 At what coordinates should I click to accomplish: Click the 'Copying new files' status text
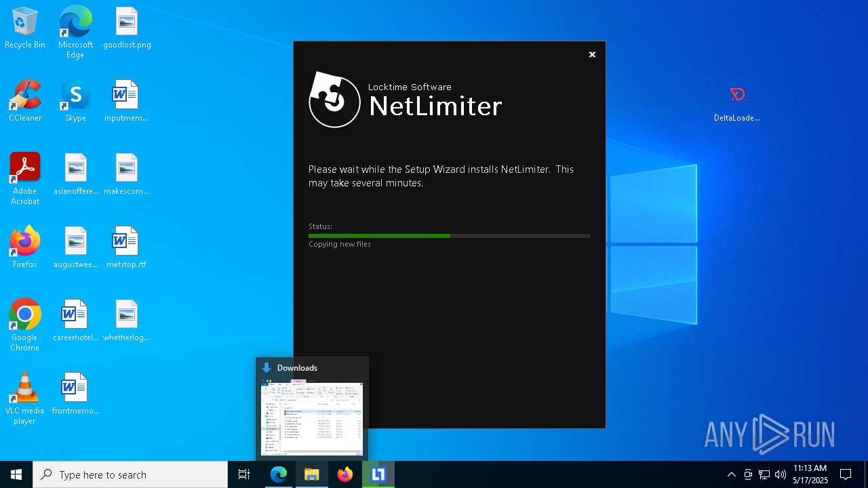pyautogui.click(x=340, y=244)
